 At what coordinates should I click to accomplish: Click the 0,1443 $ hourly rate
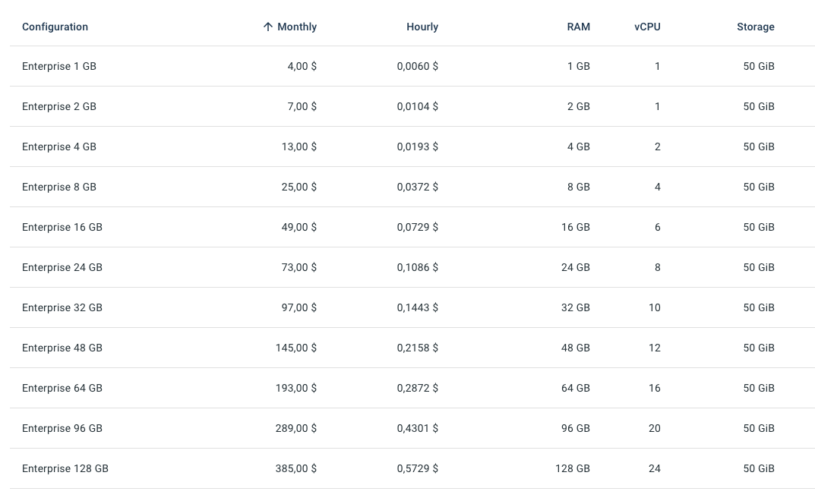pyautogui.click(x=418, y=307)
